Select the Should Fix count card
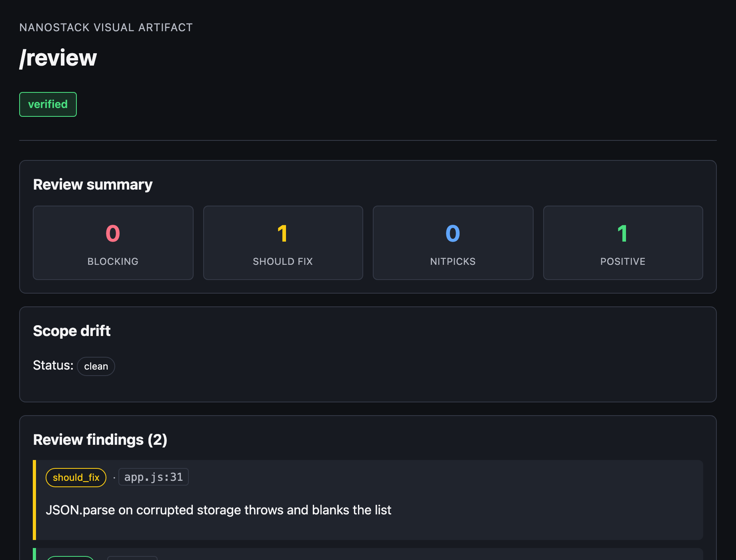This screenshot has width=736, height=560. tap(283, 243)
